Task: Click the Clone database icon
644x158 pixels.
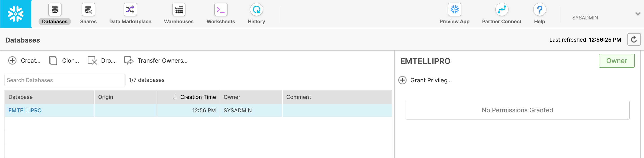Action: coord(53,61)
